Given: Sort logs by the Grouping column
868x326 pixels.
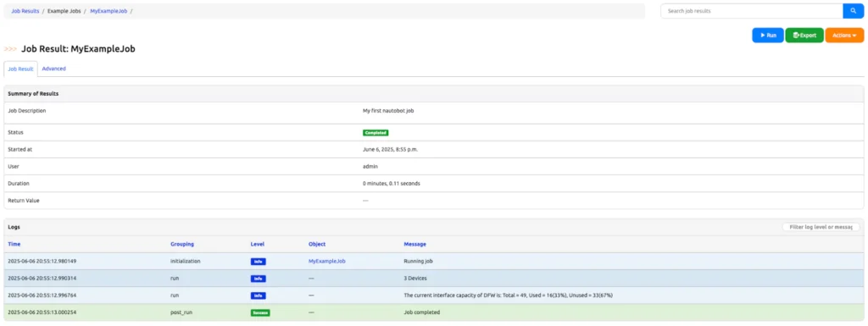Looking at the screenshot, I should (182, 244).
